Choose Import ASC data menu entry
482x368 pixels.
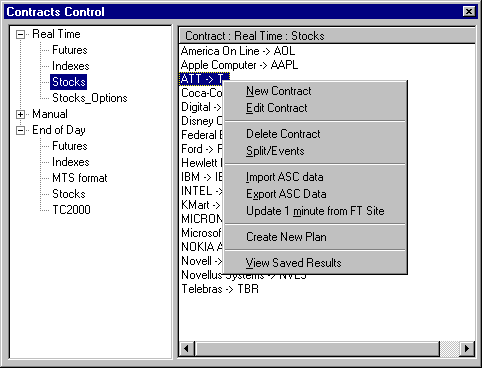click(315, 177)
